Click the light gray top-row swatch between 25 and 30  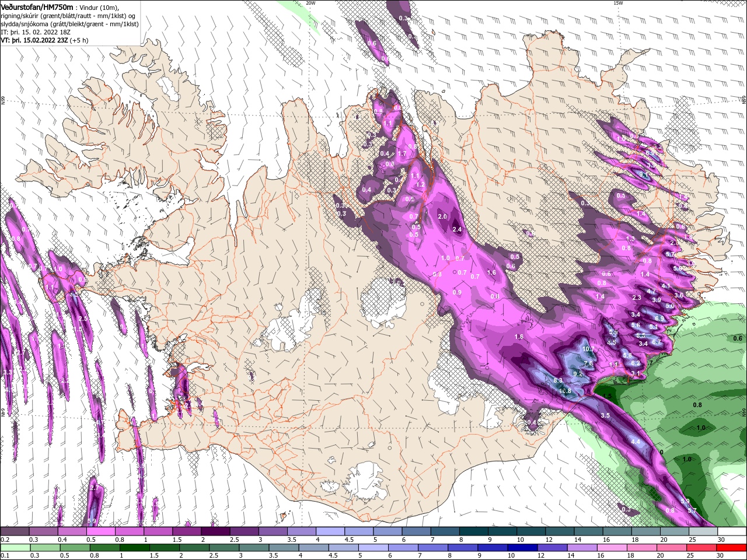pos(703,531)
